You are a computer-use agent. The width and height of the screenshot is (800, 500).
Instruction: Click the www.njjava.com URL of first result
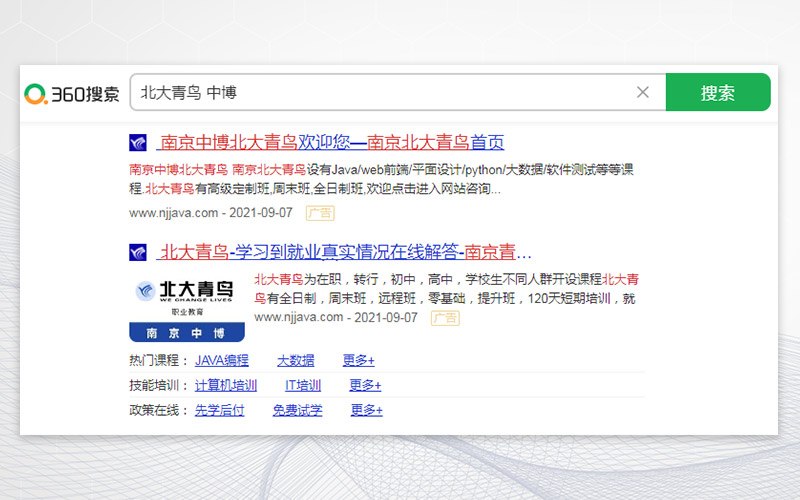[173, 213]
